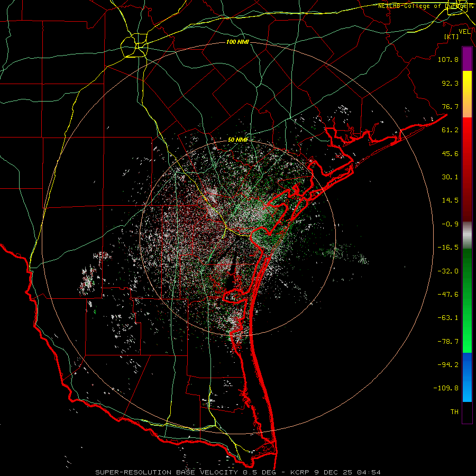Click the 14.5 legend value
The height and width of the screenshot is (476, 476).
click(x=450, y=200)
